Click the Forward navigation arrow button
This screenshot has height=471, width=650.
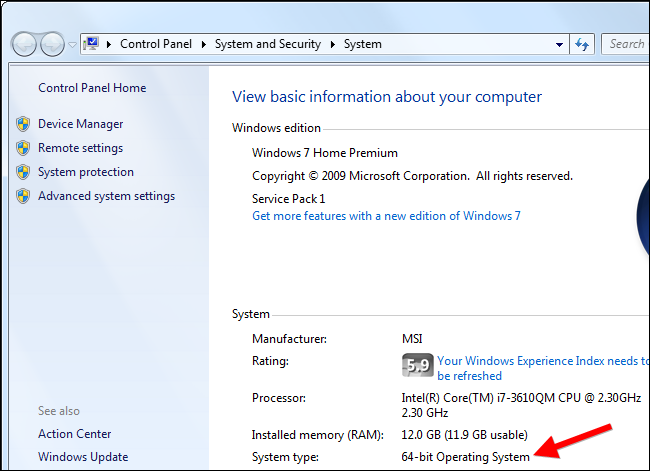pyautogui.click(x=52, y=44)
